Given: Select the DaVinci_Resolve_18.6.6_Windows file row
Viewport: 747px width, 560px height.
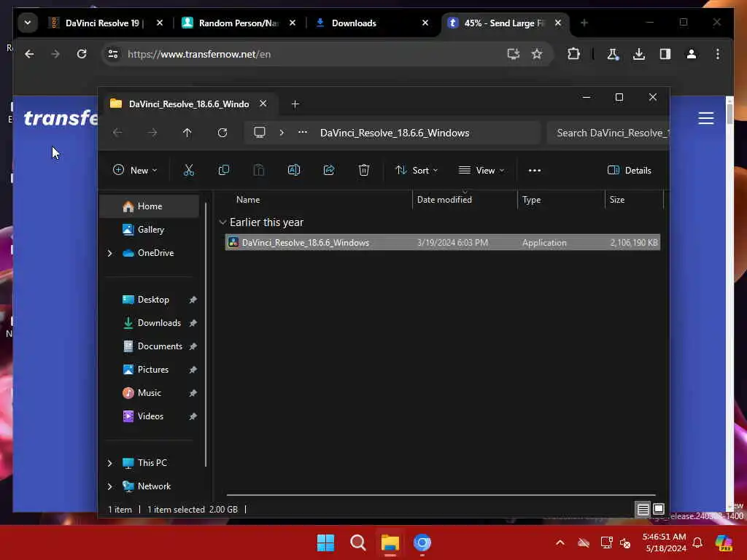Looking at the screenshot, I should click(x=443, y=242).
